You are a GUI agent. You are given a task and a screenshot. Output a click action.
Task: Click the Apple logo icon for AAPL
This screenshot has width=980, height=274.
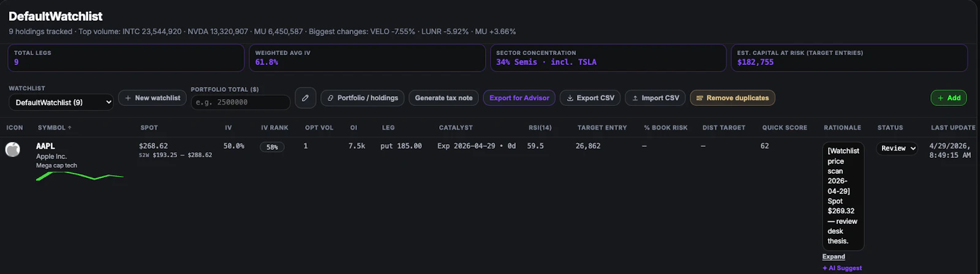point(13,149)
